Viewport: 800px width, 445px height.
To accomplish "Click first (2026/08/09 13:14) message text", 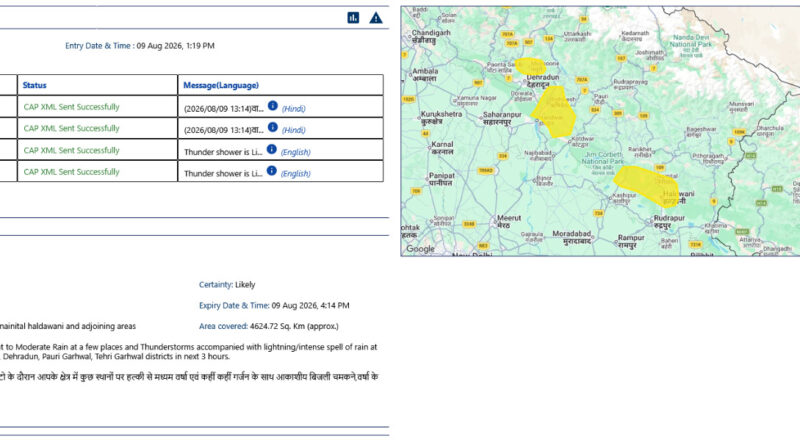I will [x=224, y=109].
